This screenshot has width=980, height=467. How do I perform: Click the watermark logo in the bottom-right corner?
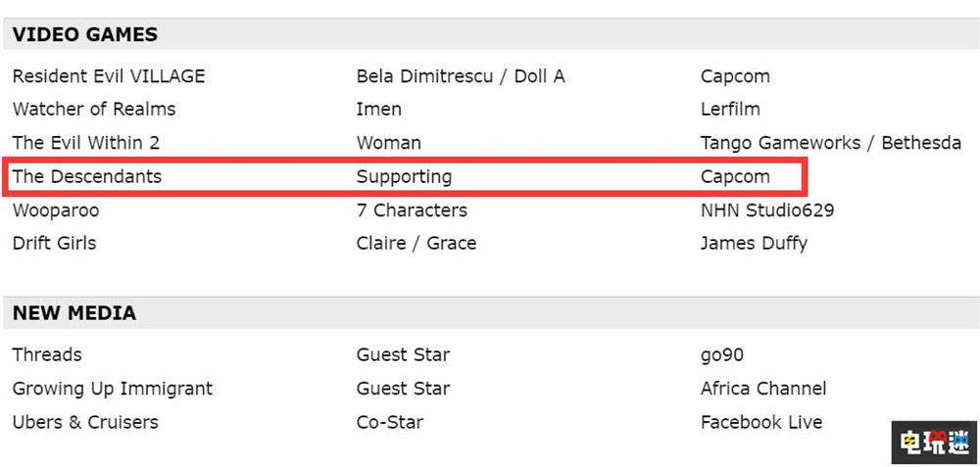click(x=935, y=443)
